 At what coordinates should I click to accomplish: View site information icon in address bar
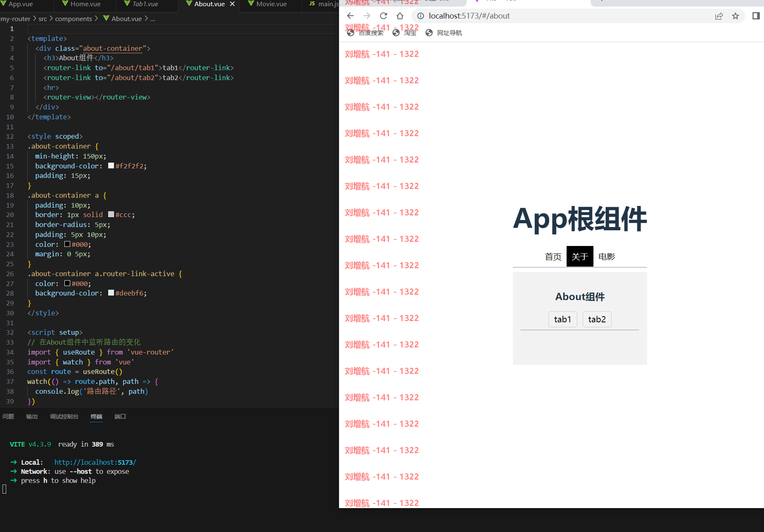tap(420, 16)
